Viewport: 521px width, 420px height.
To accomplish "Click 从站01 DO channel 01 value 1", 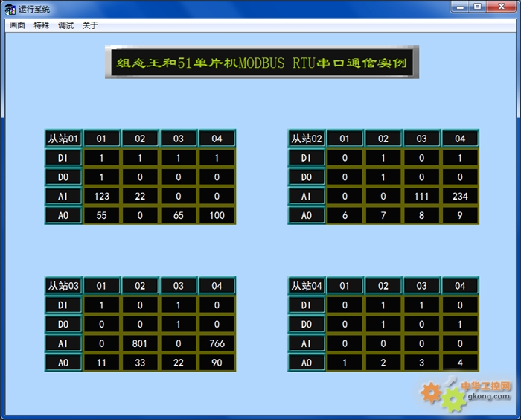I will click(x=102, y=177).
